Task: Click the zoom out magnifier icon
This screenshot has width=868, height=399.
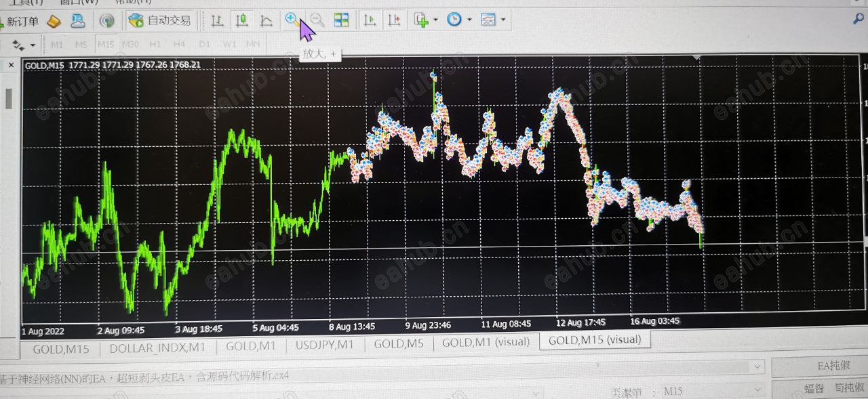Action: tap(317, 20)
